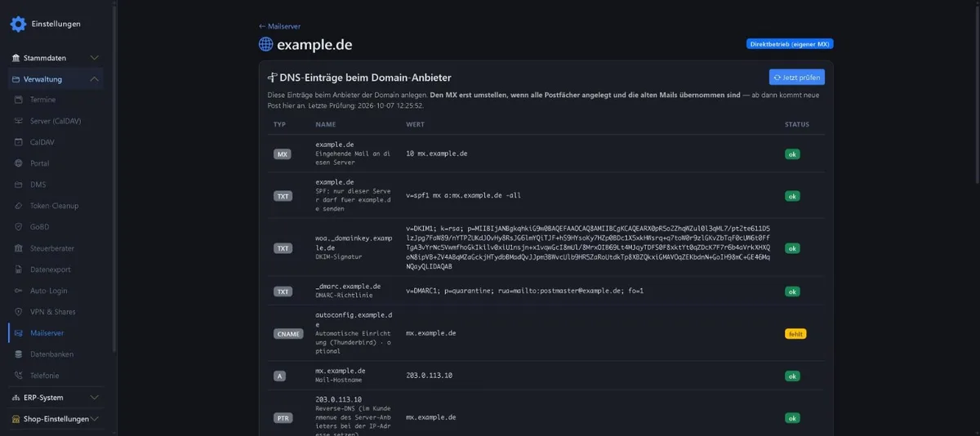The image size is (980, 436).
Task: Click the Verwaltung folder icon
Action: pyautogui.click(x=16, y=79)
